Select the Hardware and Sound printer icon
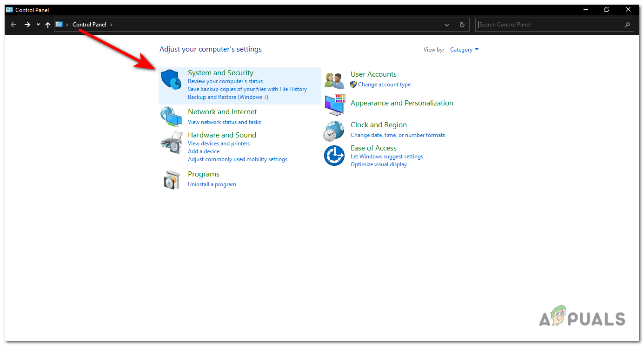This screenshot has width=644, height=346. tap(171, 142)
